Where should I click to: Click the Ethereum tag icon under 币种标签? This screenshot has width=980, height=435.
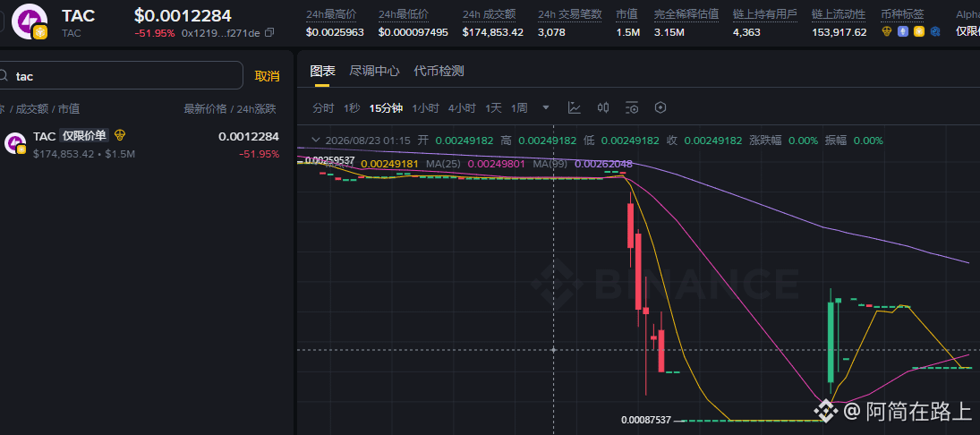[902, 31]
